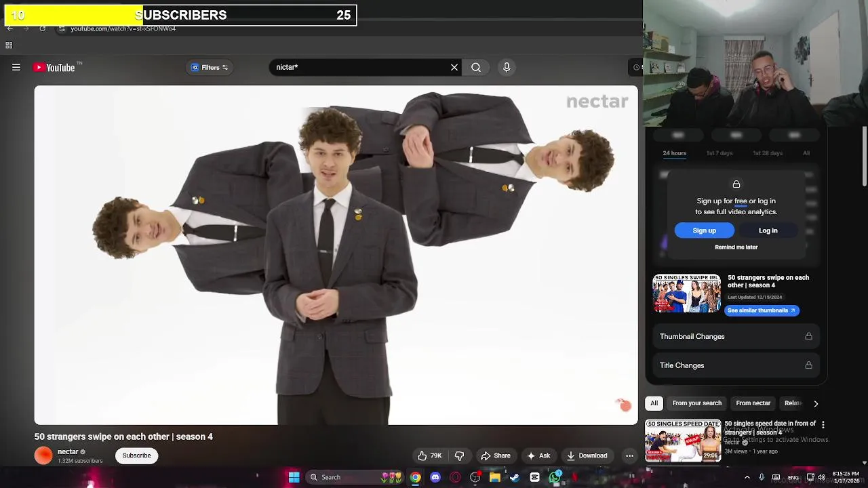Expand the Thumbnail Changes section
This screenshot has width=868, height=488.
(x=736, y=336)
